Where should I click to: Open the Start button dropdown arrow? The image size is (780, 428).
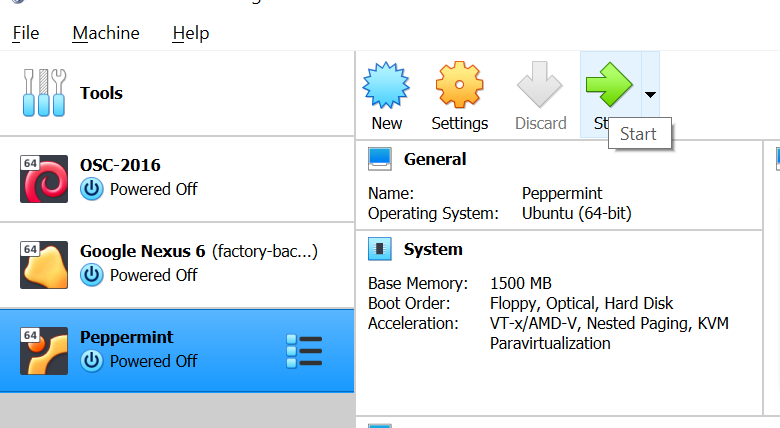coord(650,95)
